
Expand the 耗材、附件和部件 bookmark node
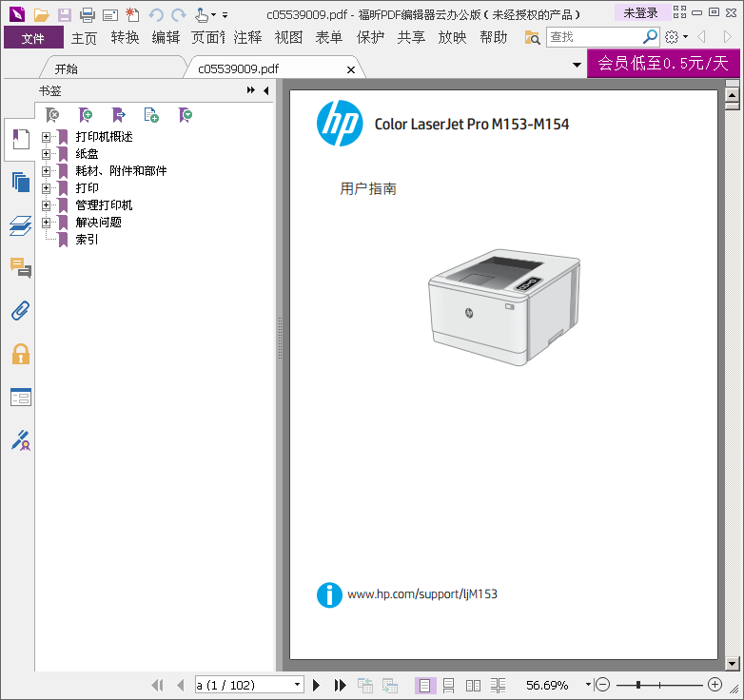[46, 171]
